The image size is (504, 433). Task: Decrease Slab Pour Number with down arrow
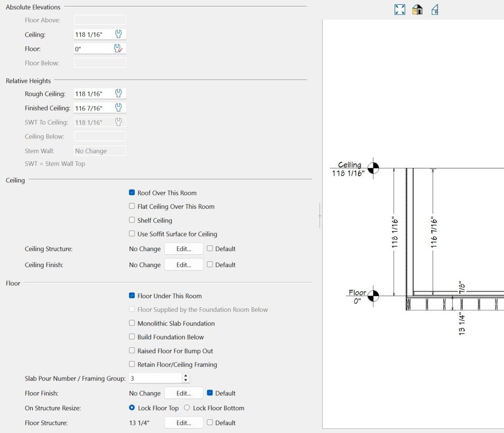coord(185,381)
